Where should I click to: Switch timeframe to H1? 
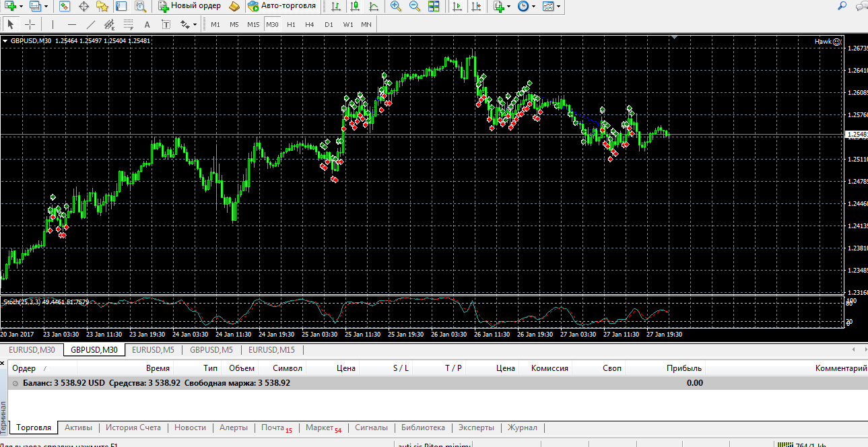[291, 24]
